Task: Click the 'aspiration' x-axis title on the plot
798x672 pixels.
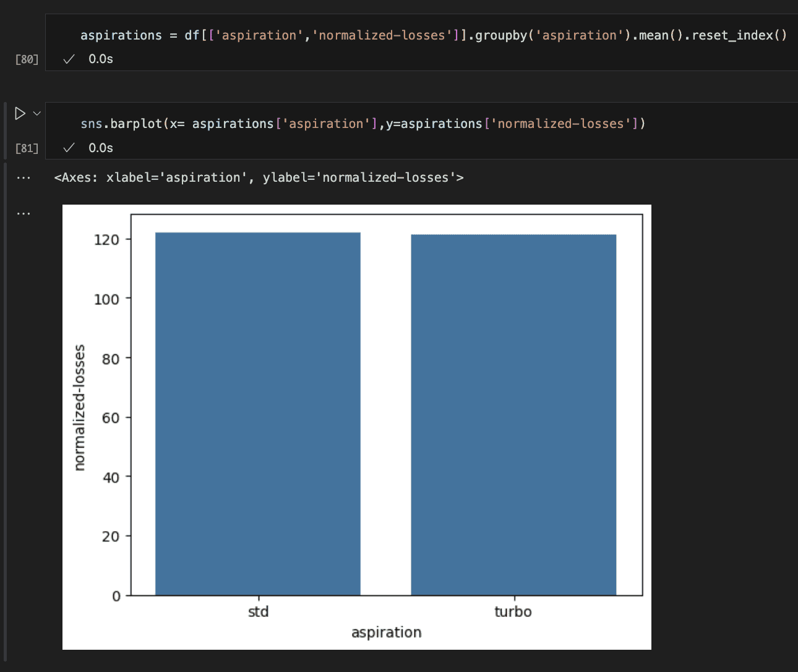Action: coord(387,632)
